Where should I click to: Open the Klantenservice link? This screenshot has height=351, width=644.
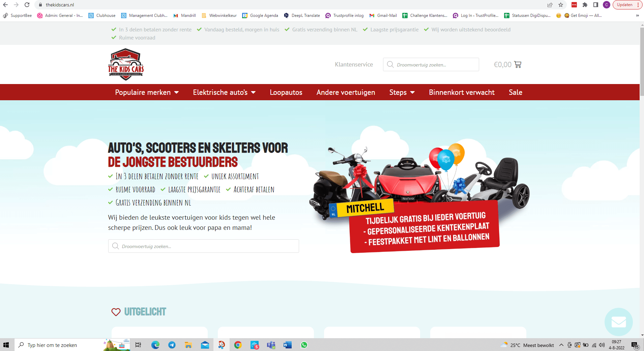[x=354, y=64]
